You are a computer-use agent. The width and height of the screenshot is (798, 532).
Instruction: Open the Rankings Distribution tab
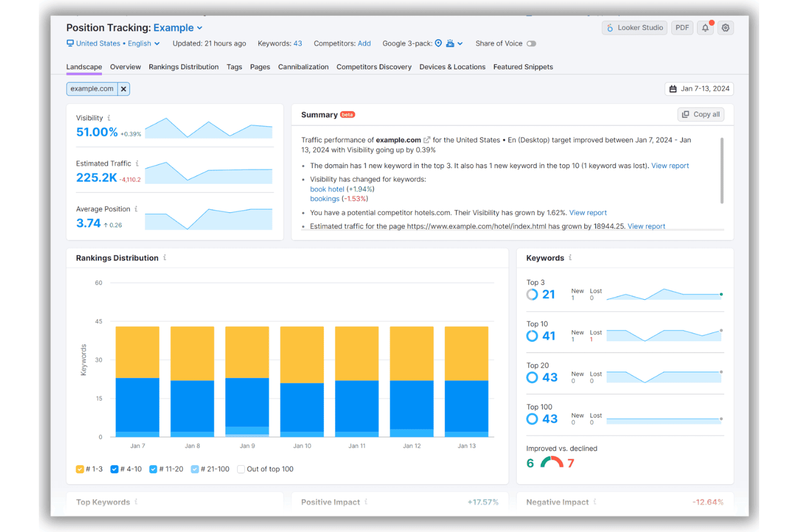point(184,67)
